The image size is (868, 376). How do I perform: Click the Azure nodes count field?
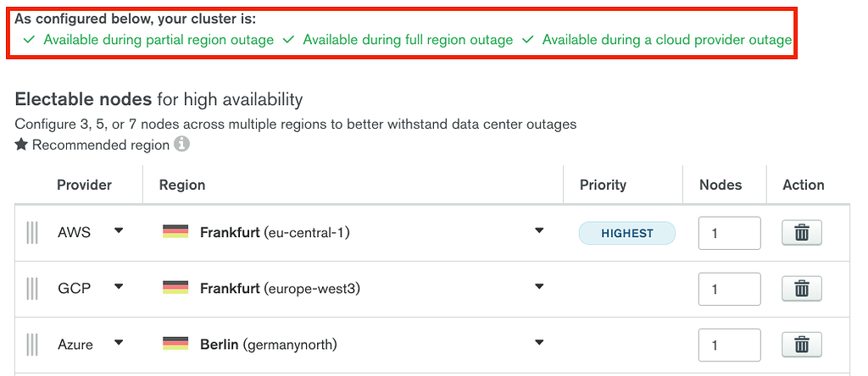point(729,345)
